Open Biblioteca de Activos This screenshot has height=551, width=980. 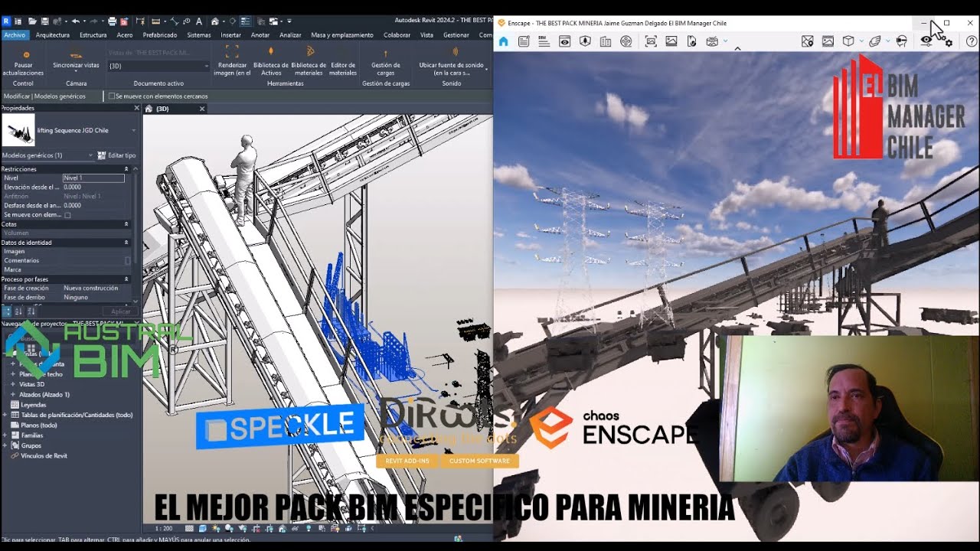[271, 61]
